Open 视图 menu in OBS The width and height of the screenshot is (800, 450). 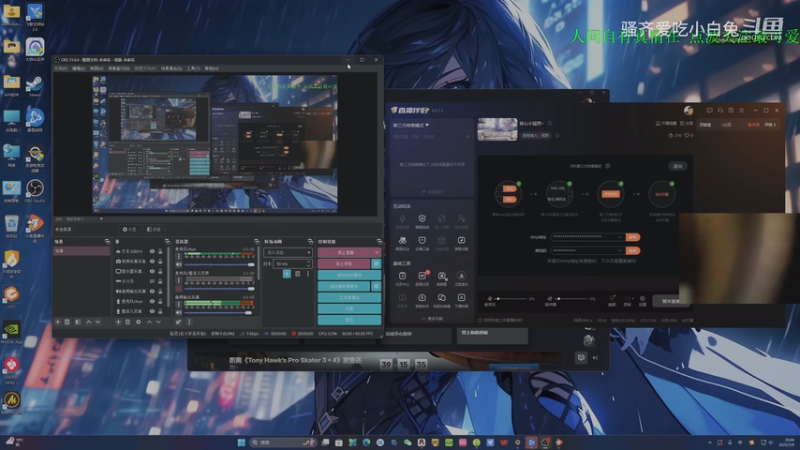coord(96,68)
